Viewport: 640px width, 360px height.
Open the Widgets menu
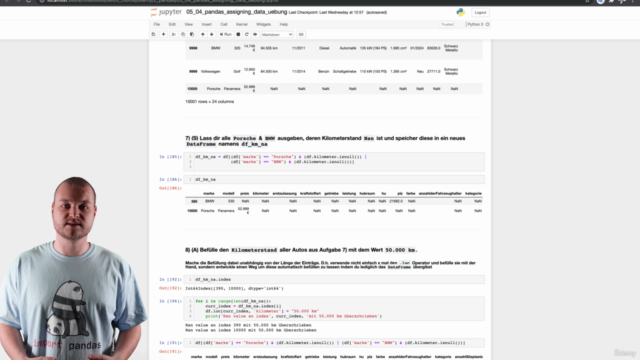(x=263, y=24)
